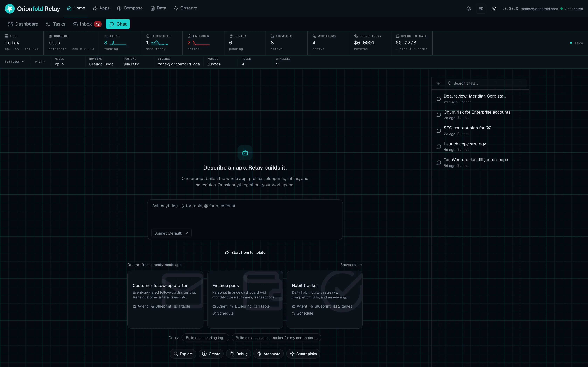Screen dimensions: 588x367
Task: Click the Automate lightning button
Action: 268,354
